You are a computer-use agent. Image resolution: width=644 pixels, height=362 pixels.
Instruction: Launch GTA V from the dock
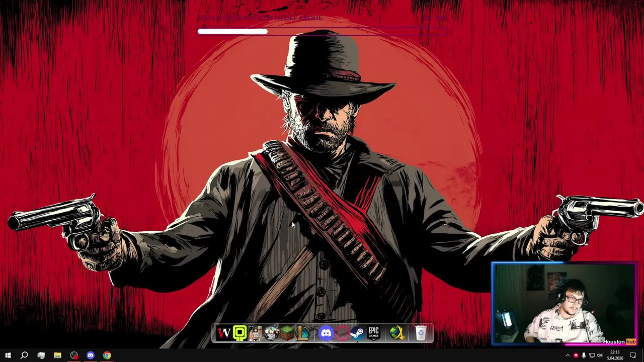[x=271, y=333]
